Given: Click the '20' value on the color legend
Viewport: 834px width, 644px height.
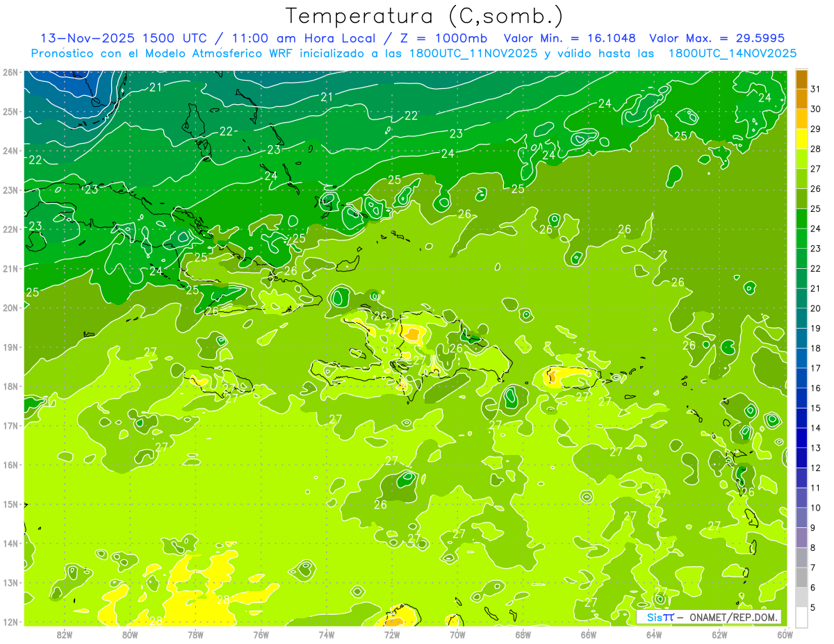Looking at the screenshot, I should point(816,308).
